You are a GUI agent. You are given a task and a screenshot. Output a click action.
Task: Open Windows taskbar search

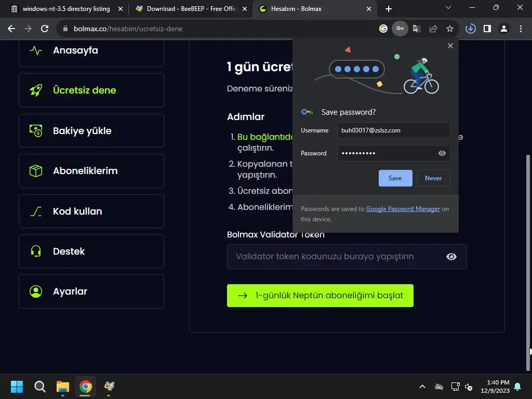click(x=39, y=387)
